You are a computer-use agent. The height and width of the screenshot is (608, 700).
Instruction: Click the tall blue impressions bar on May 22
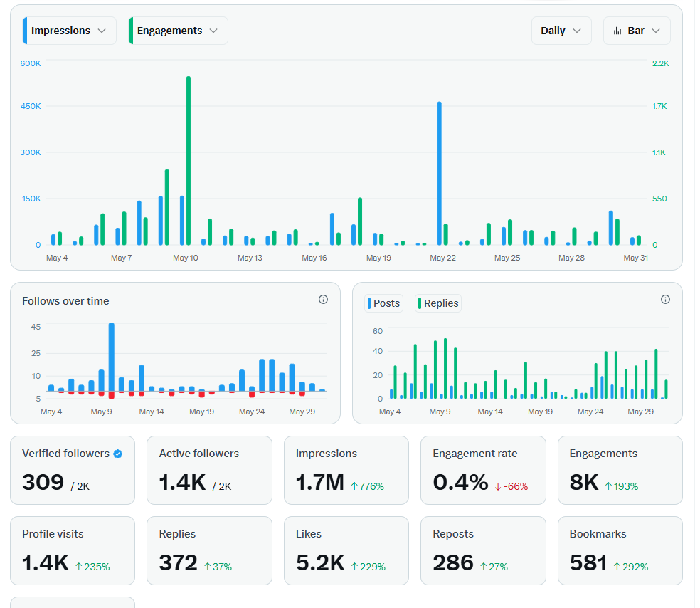click(x=440, y=173)
